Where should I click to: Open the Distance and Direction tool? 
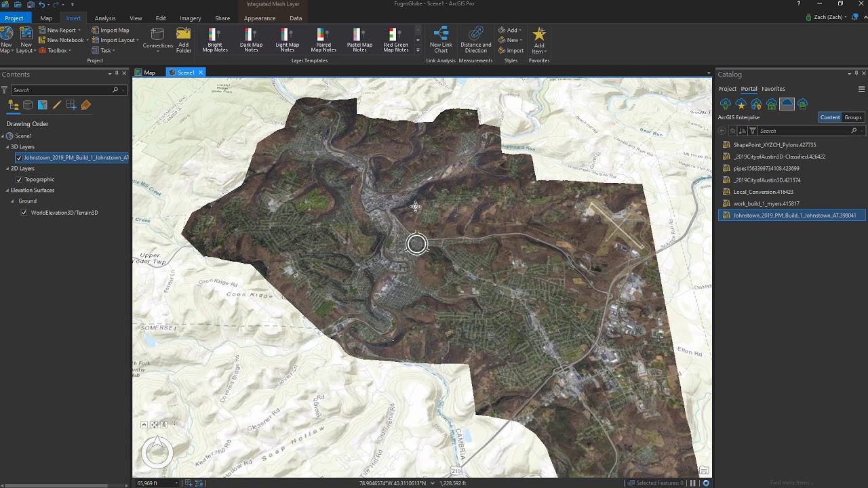tap(476, 40)
